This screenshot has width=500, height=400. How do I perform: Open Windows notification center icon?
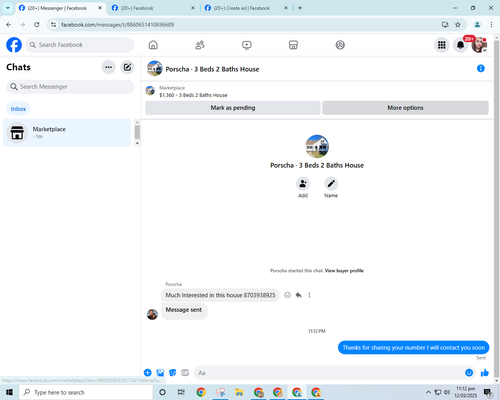tap(488, 392)
